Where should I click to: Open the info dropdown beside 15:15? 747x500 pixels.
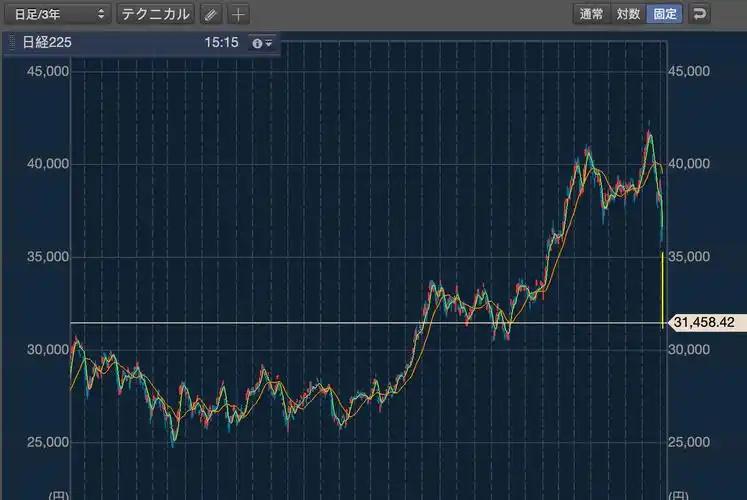(262, 43)
